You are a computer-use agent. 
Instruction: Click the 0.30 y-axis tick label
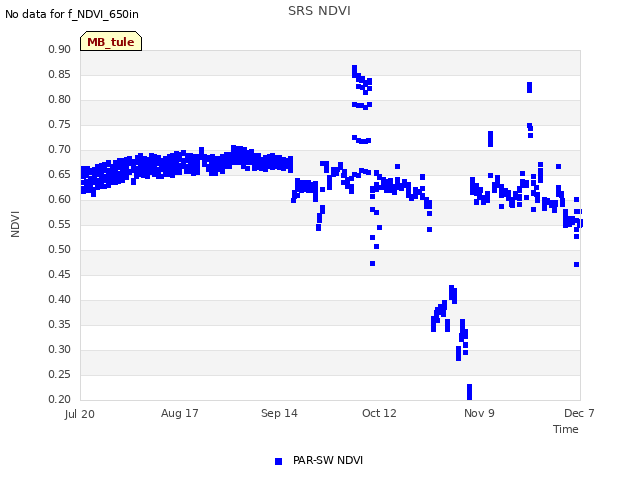(59, 349)
